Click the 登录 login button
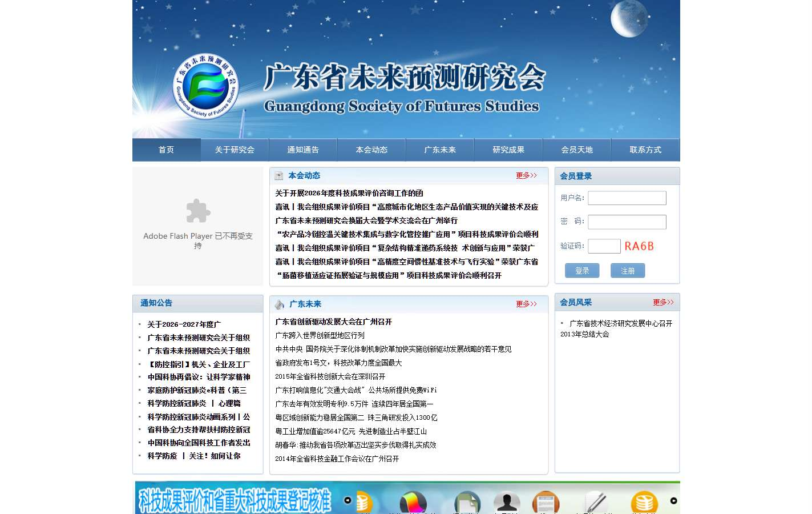The image size is (812, 514). click(x=582, y=271)
